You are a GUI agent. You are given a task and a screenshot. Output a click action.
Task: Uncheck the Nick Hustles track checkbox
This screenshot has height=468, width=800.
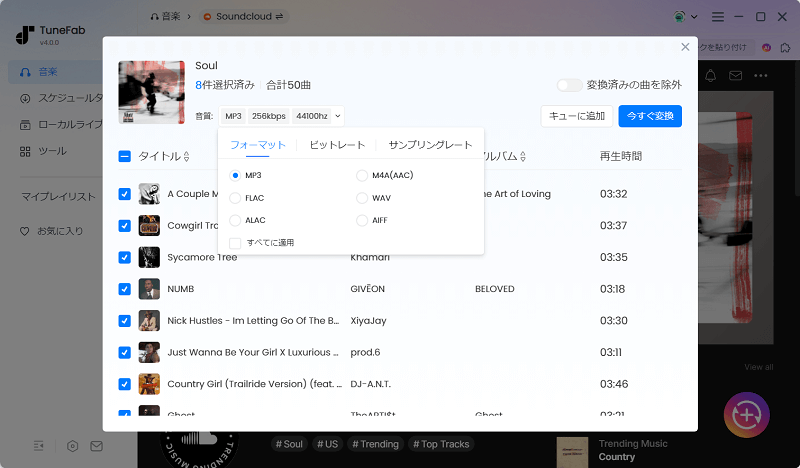click(x=124, y=321)
